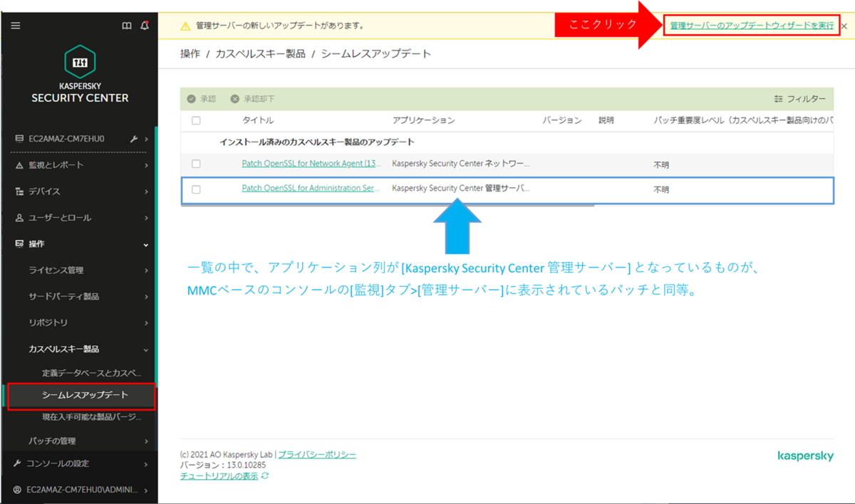The height and width of the screenshot is (504, 855).
Task: Click the パッチ重要度レベル column header
Action: (x=743, y=120)
